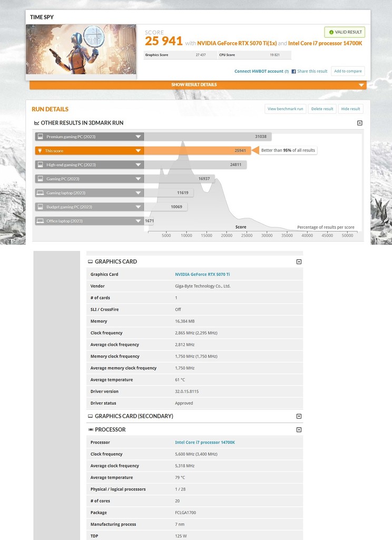Expand the Budget gaming PC (2023) dropdown arrow
Screen dimensions: 392x540
point(138,207)
